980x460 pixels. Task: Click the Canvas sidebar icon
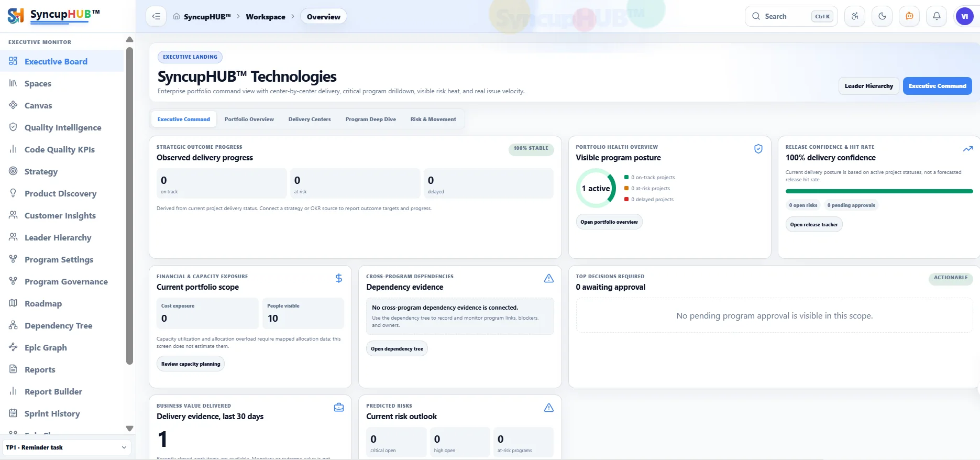[x=13, y=105]
